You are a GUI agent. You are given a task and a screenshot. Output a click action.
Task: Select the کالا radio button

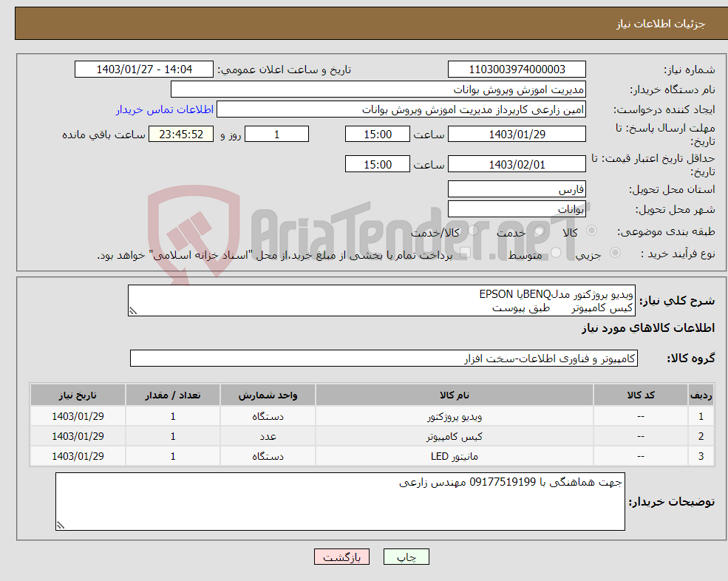click(591, 231)
